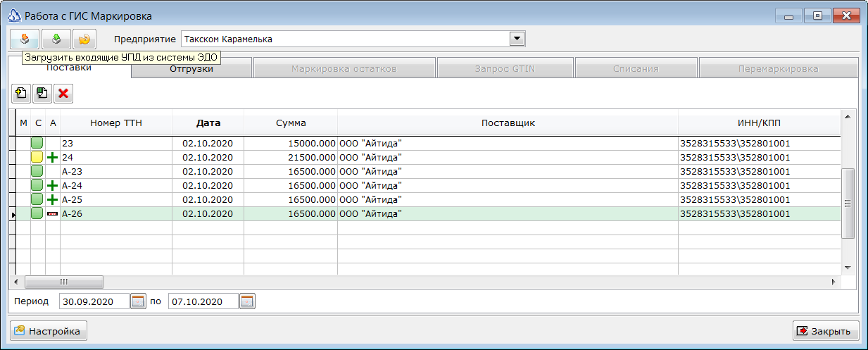Click green plus mark in row A-24
Image resolution: width=868 pixels, height=350 pixels.
[53, 186]
